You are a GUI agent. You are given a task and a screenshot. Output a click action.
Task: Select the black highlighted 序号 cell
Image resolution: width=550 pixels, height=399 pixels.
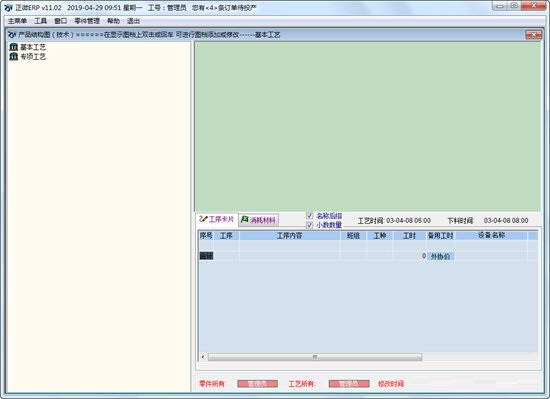(206, 256)
